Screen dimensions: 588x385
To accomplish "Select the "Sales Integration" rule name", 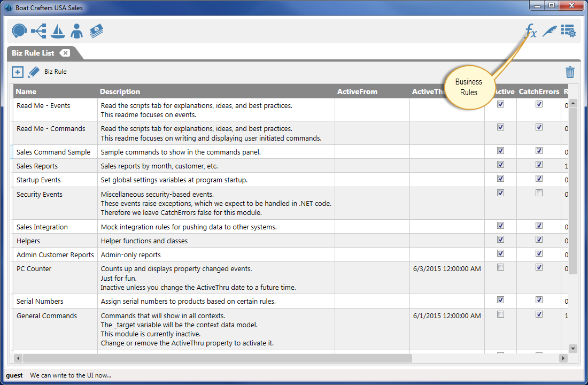I will click(42, 227).
